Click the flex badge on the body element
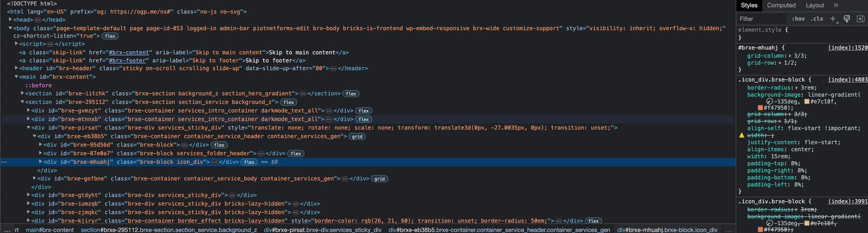The height and width of the screenshot is (233, 868). pyautogui.click(x=110, y=36)
